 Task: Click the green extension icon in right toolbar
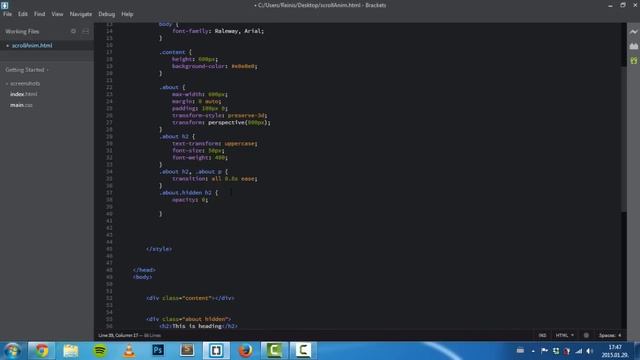point(633,60)
